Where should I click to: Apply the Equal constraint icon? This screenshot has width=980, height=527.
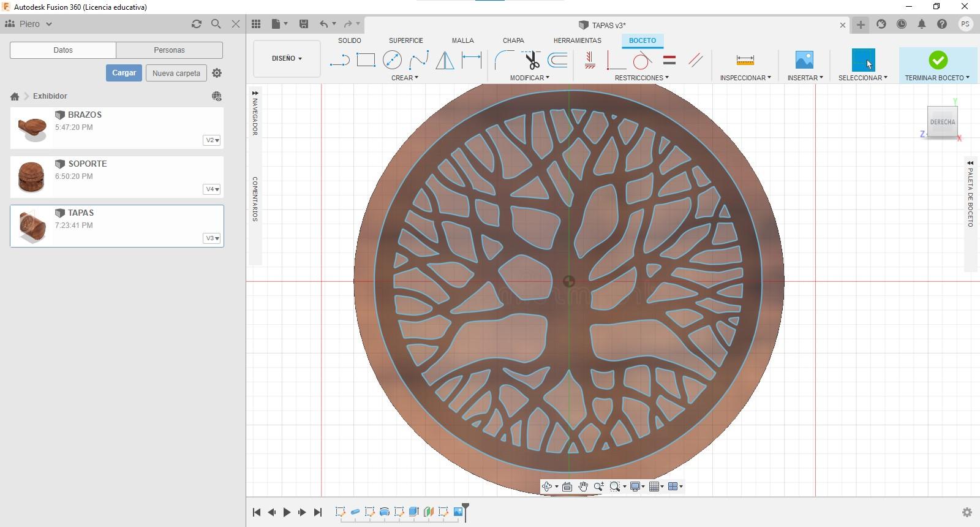pyautogui.click(x=669, y=60)
